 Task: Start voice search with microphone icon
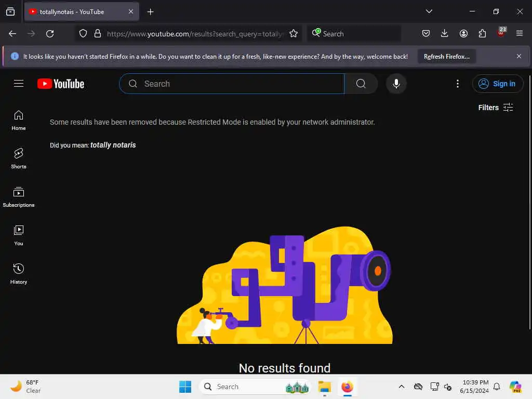point(396,84)
